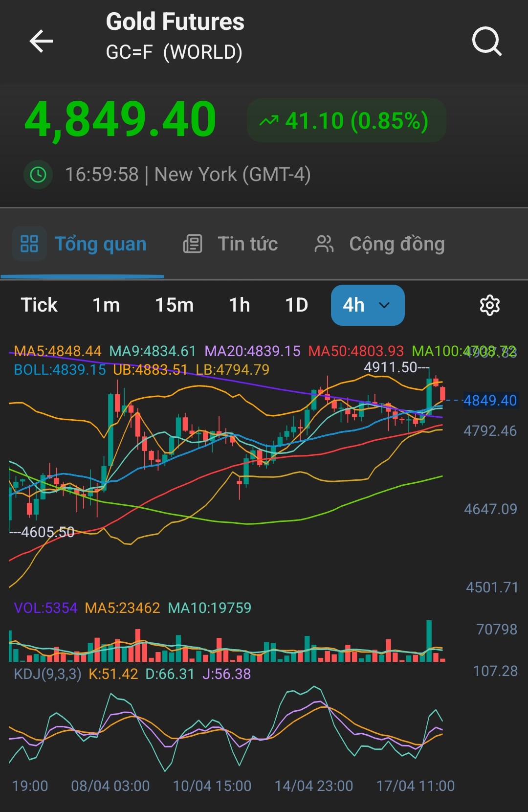Open chart settings gear icon
The height and width of the screenshot is (812, 528).
click(489, 305)
